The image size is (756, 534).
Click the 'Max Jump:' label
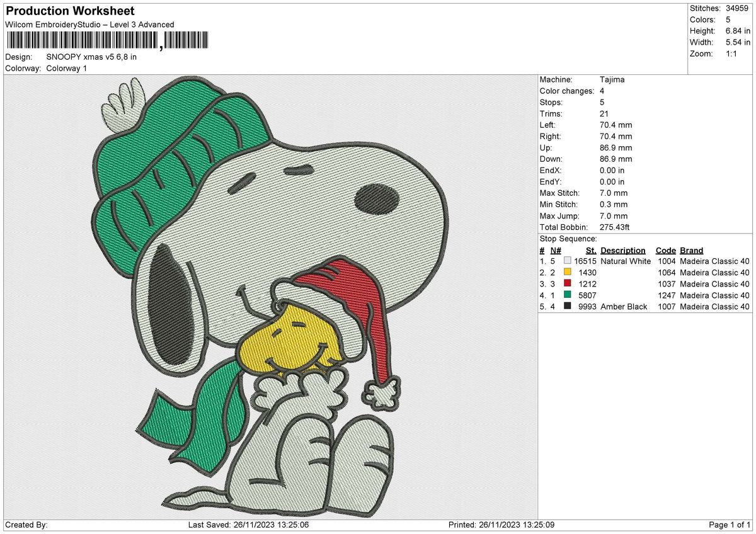pos(559,216)
